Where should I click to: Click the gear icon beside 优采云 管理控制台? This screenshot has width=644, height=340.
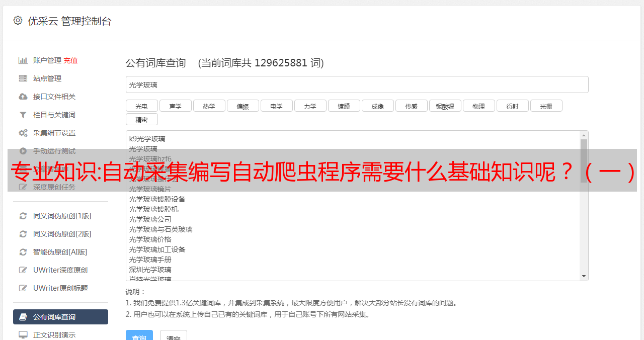pyautogui.click(x=18, y=21)
